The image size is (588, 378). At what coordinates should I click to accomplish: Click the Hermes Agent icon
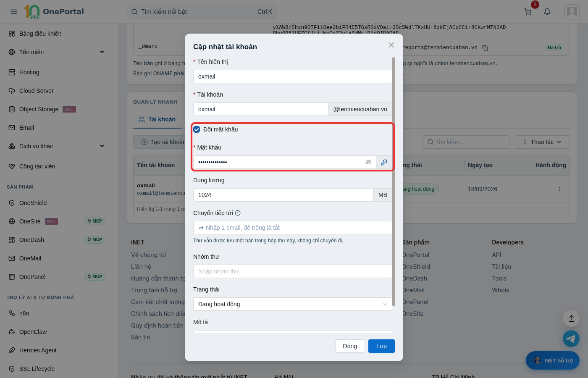tap(12, 350)
